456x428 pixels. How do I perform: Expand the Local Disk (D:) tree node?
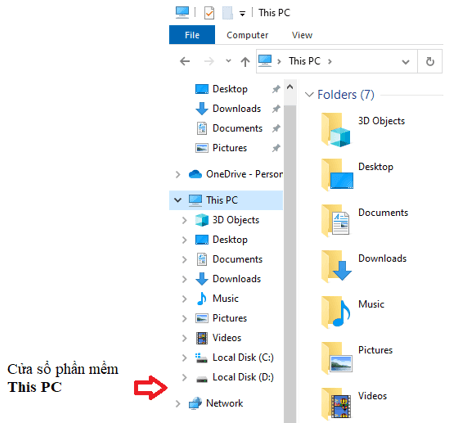pyautogui.click(x=184, y=377)
